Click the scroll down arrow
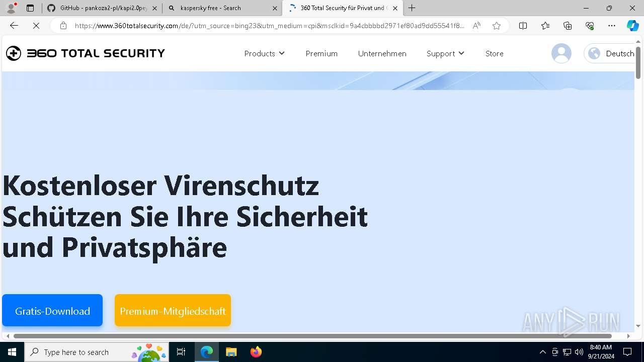 pyautogui.click(x=638, y=326)
